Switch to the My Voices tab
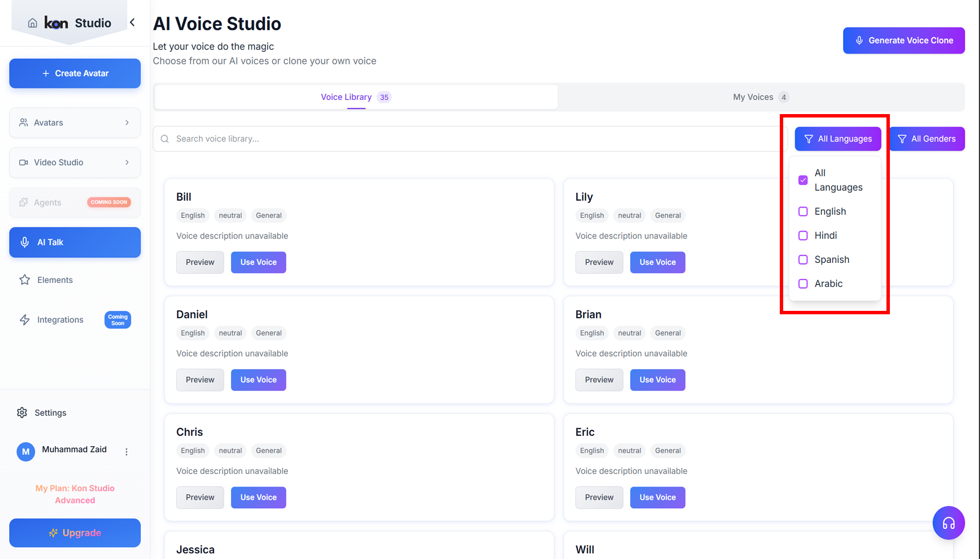This screenshot has width=980, height=559. (760, 97)
